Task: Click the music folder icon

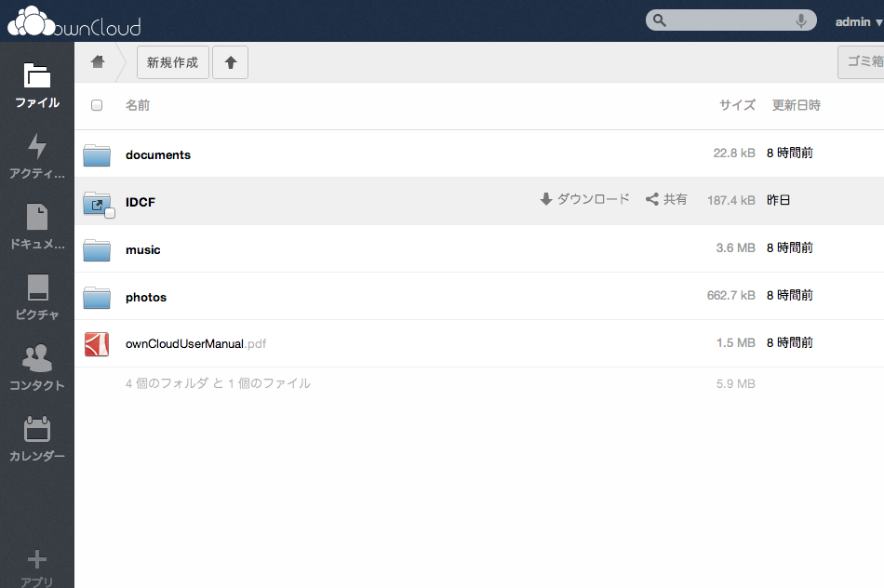Action: (x=97, y=250)
